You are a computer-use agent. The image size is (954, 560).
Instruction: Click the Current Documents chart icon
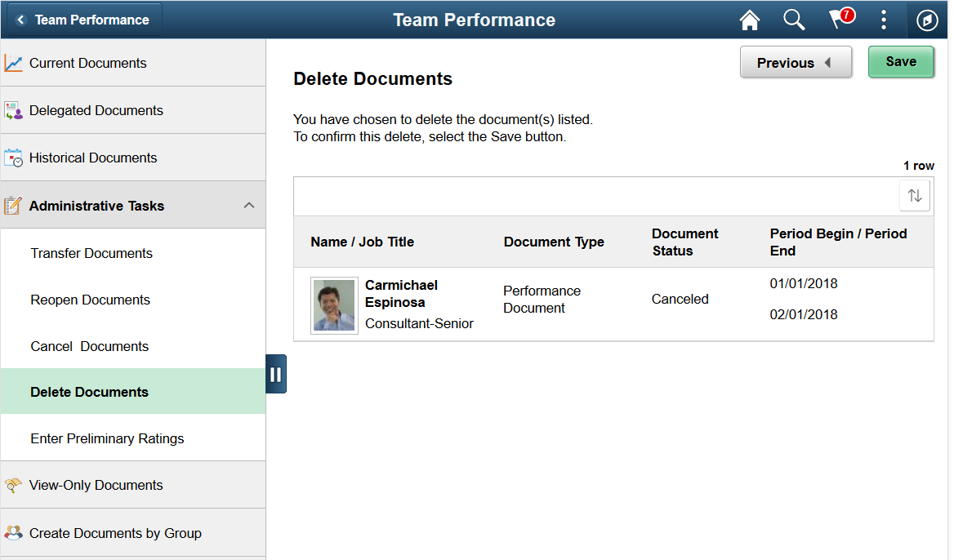(x=13, y=63)
